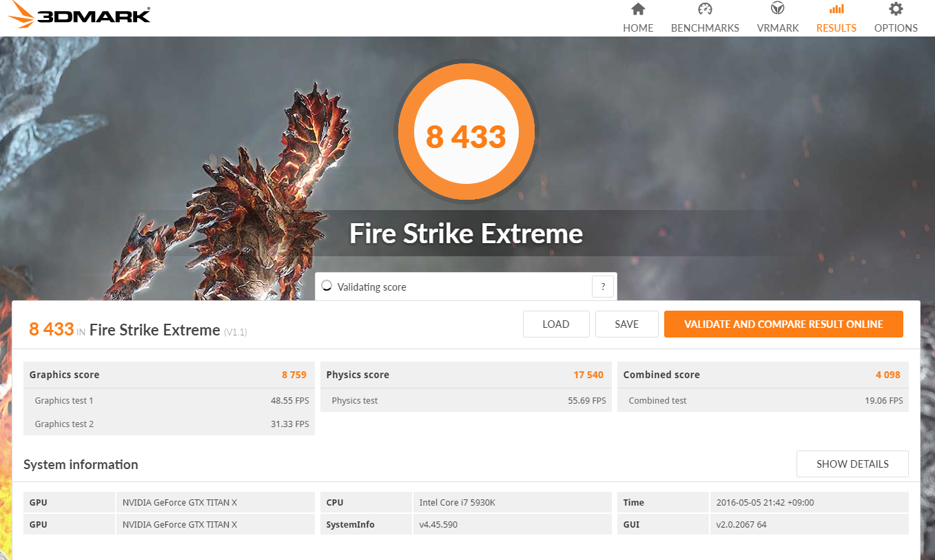Go to the VRMARK tab label
935x560 pixels.
click(x=778, y=28)
